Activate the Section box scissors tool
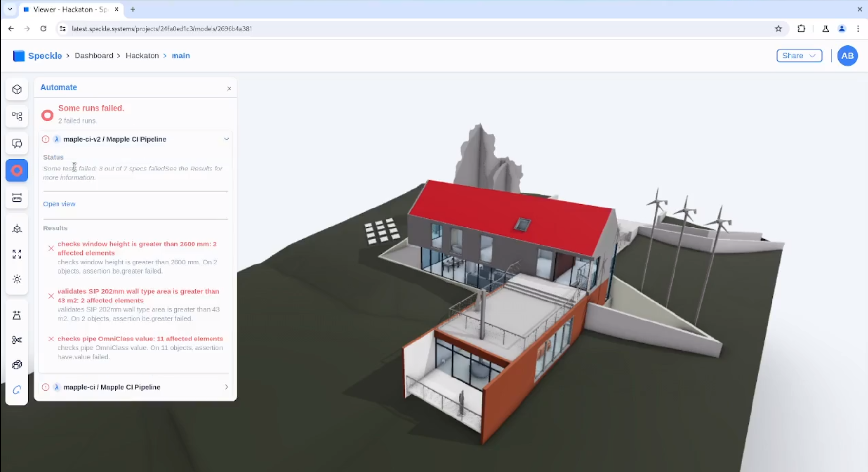Image resolution: width=868 pixels, height=472 pixels. pyautogui.click(x=17, y=340)
